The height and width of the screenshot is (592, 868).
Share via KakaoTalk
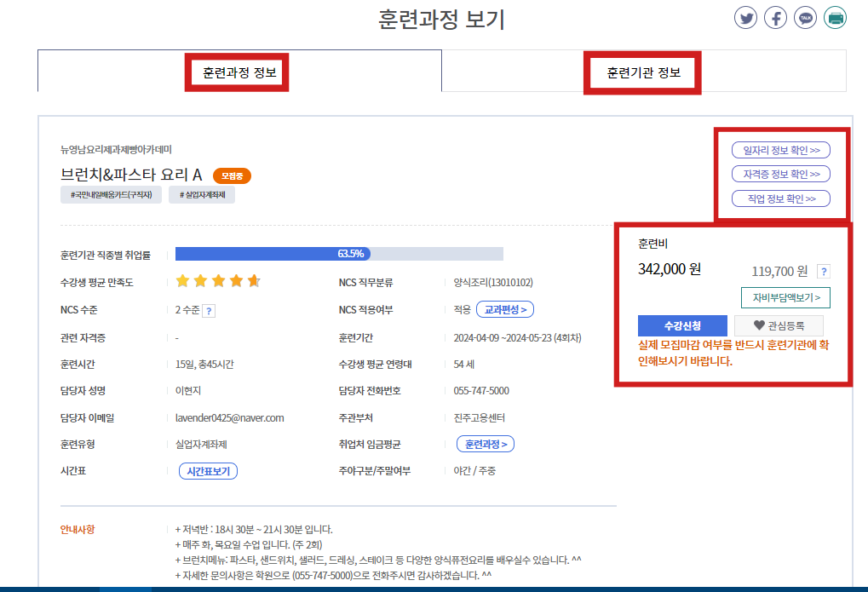click(805, 17)
